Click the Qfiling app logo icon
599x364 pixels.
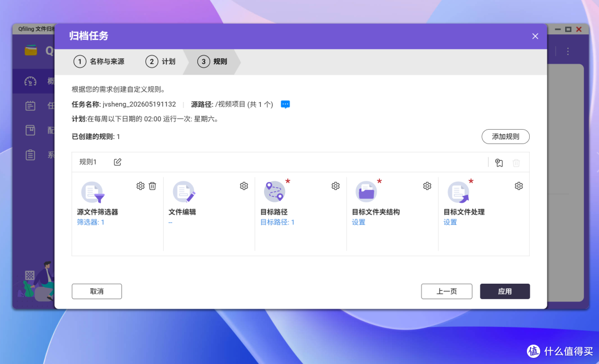click(x=31, y=50)
